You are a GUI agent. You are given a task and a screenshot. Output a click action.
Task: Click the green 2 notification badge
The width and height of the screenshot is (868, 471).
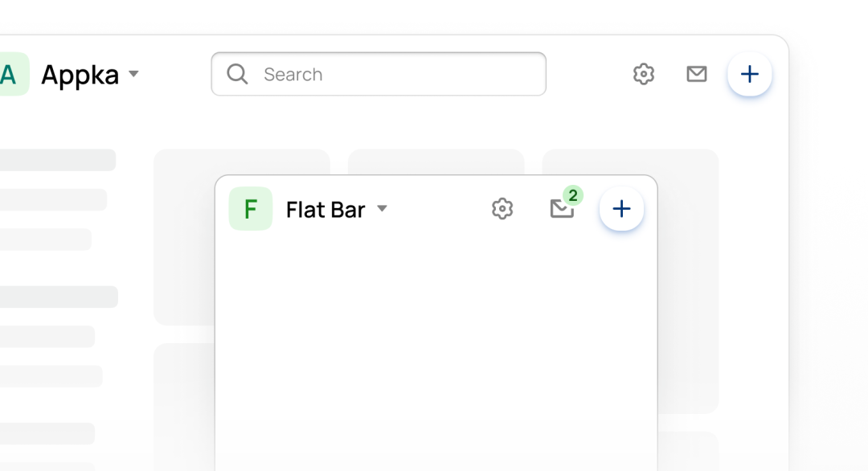point(573,195)
